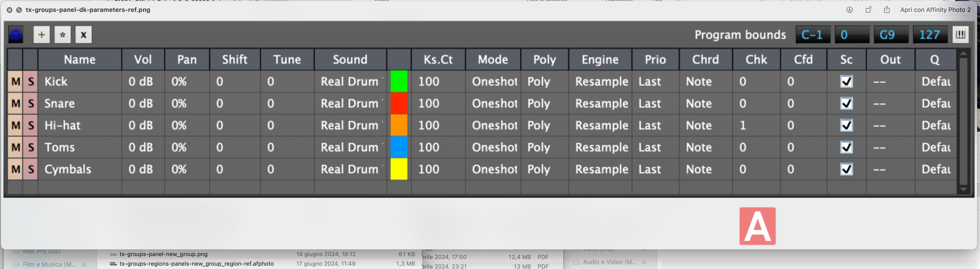Open Prio dropdown for Toms row

tap(656, 147)
